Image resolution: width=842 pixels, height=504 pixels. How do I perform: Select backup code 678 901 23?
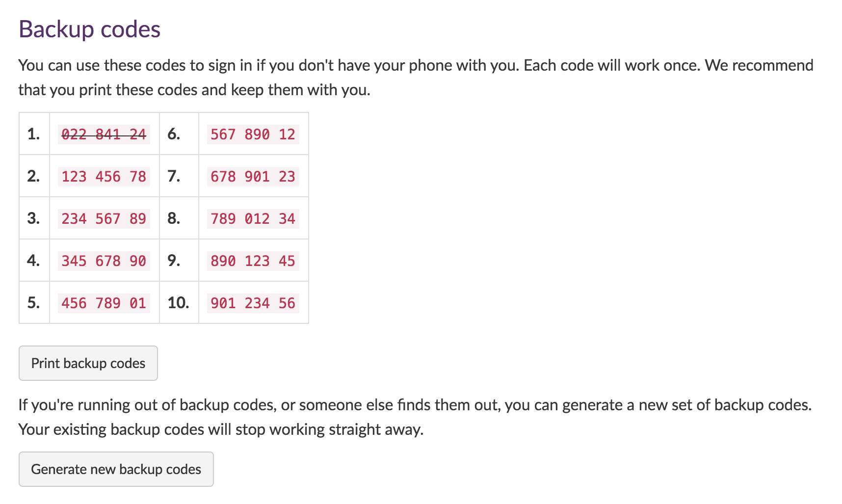pos(253,177)
